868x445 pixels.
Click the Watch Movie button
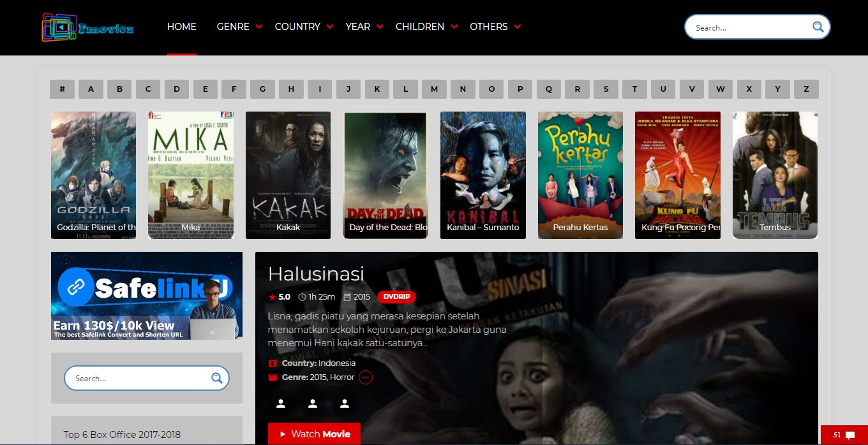click(x=314, y=434)
